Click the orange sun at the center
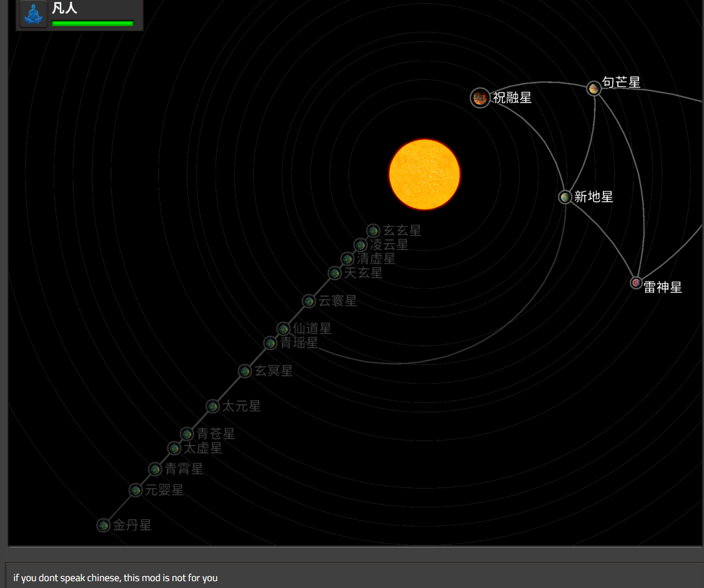The height and width of the screenshot is (588, 704). (424, 174)
